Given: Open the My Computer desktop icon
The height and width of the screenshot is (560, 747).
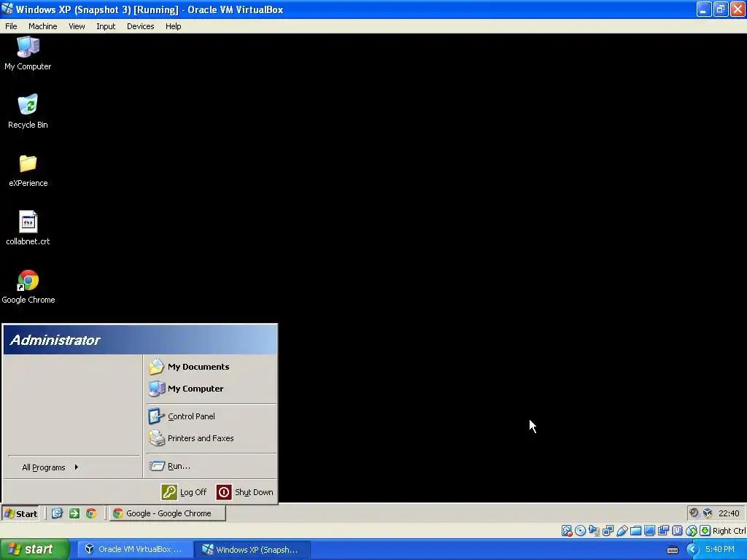Looking at the screenshot, I should 28,53.
